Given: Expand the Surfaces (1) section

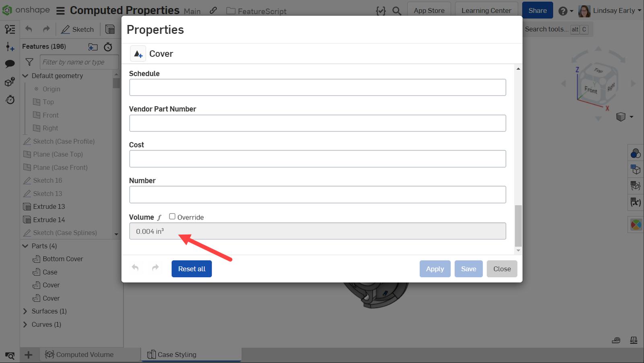Looking at the screenshot, I should [25, 311].
